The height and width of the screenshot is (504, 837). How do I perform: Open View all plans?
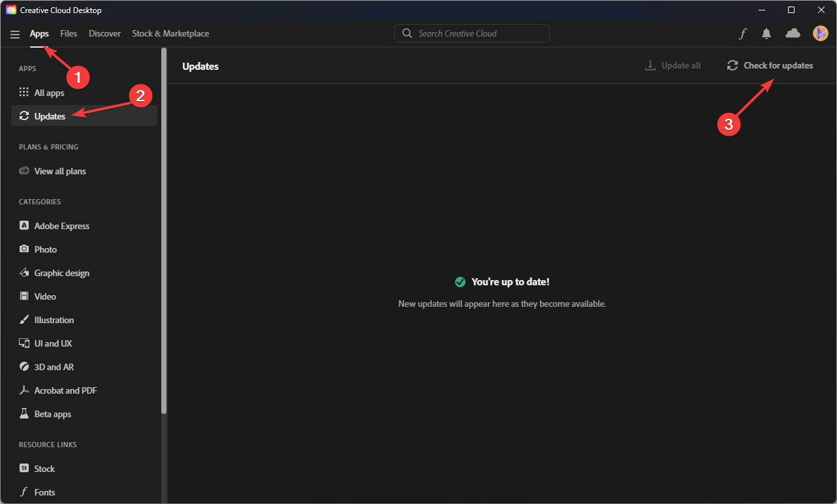84,171
